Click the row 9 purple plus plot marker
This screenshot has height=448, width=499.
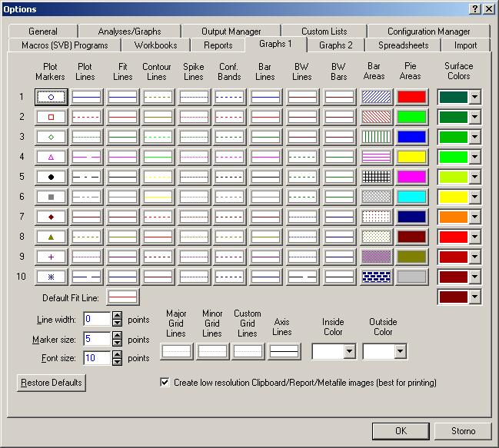(x=51, y=257)
